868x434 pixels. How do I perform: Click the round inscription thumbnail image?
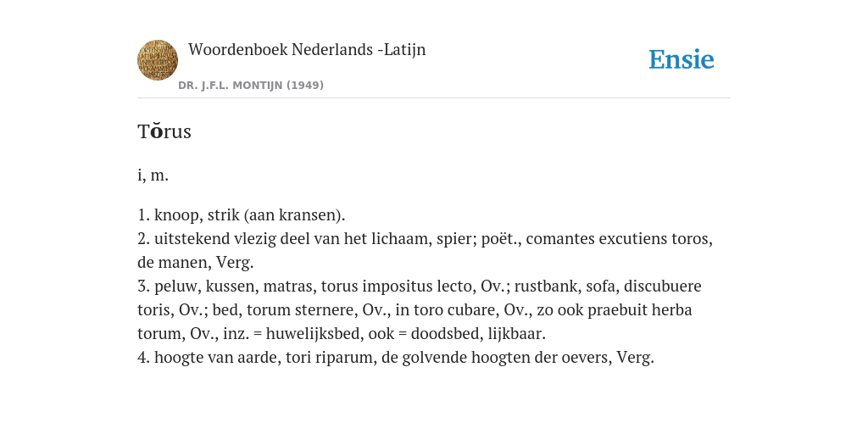pyautogui.click(x=158, y=60)
